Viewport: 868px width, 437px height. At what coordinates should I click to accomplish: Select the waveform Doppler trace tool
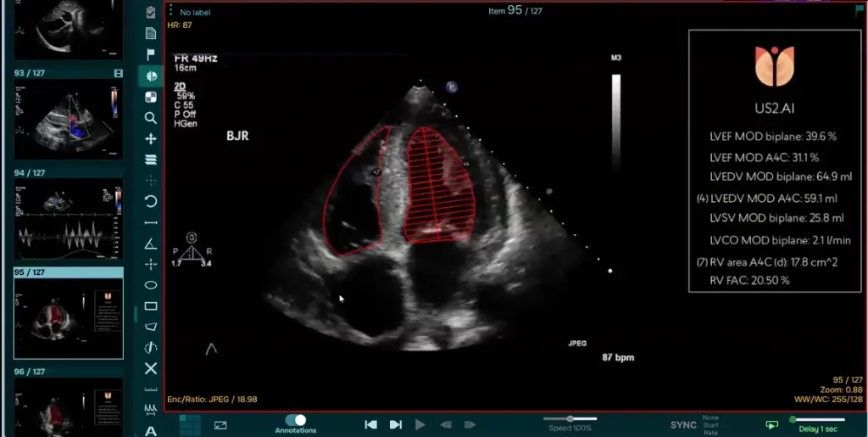[151, 410]
